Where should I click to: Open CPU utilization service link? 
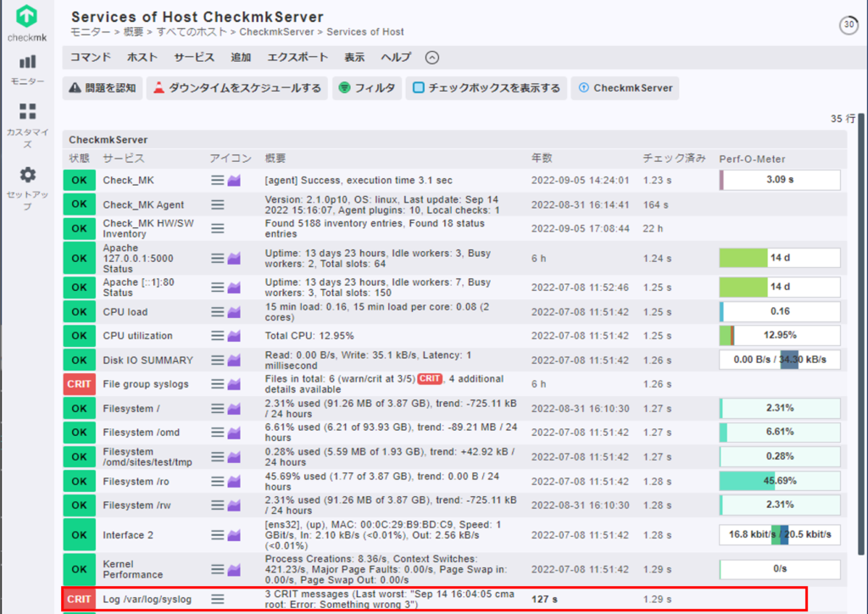pyautogui.click(x=138, y=336)
